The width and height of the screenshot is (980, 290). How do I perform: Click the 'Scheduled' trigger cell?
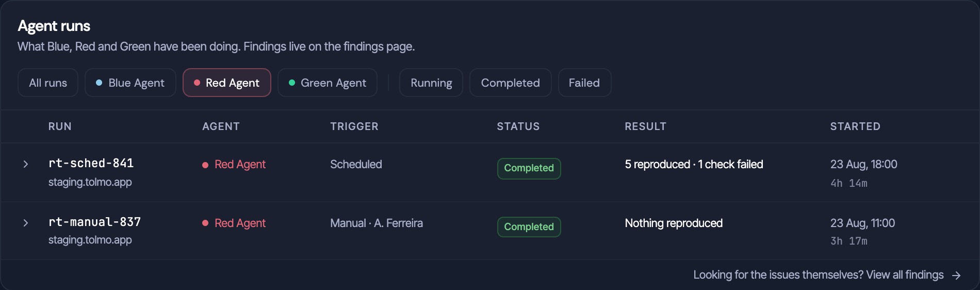click(356, 165)
